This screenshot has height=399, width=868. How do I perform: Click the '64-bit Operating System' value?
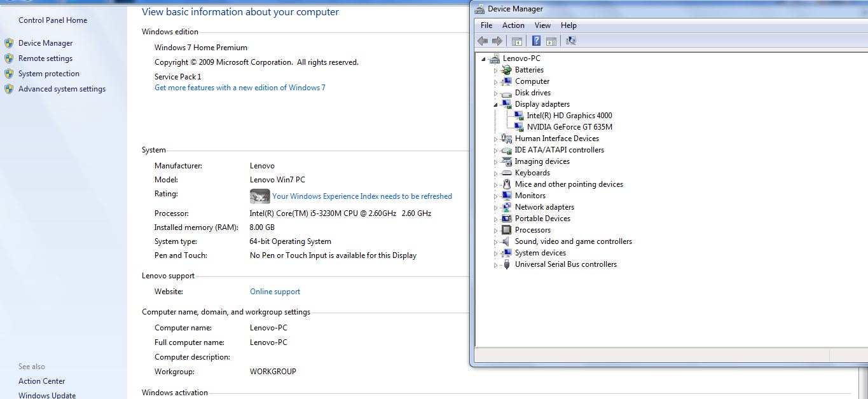(290, 241)
